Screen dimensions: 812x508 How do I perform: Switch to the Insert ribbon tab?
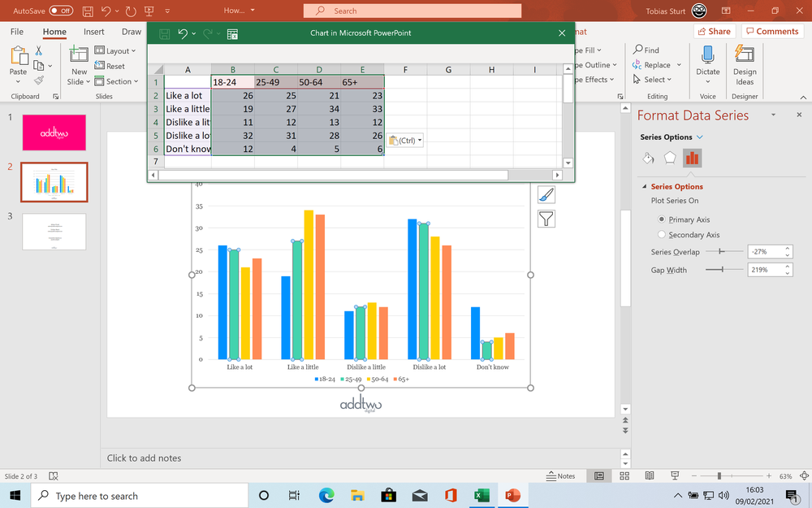click(93, 32)
